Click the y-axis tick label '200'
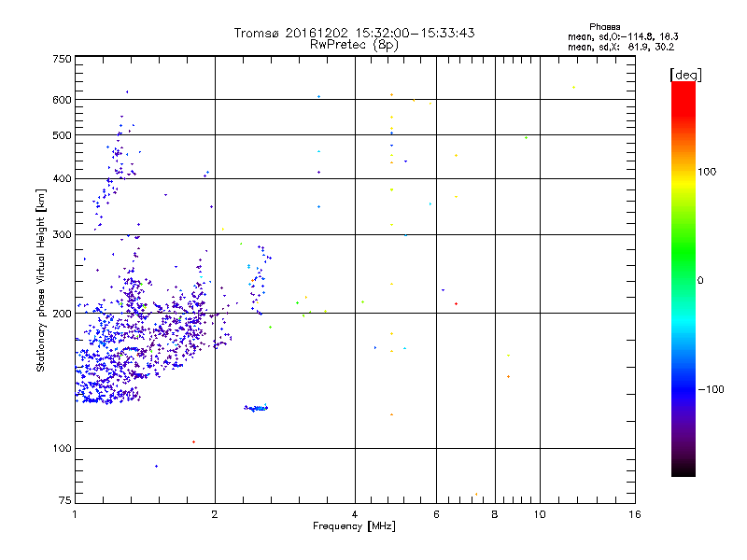 (x=62, y=314)
